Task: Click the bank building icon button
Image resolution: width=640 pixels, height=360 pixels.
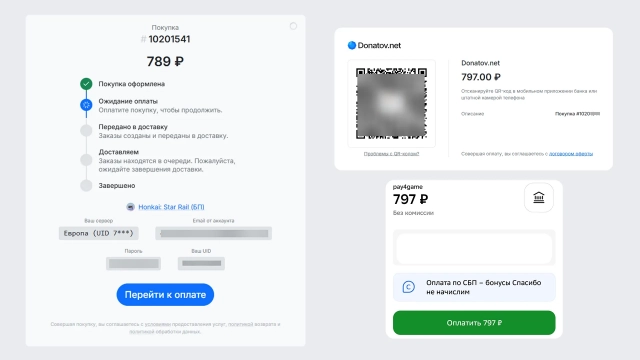Action: (539, 198)
